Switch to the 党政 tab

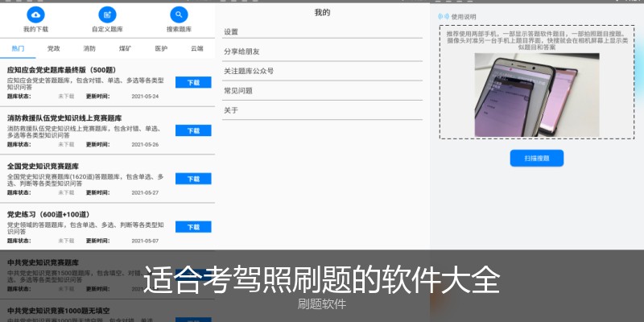coord(53,48)
